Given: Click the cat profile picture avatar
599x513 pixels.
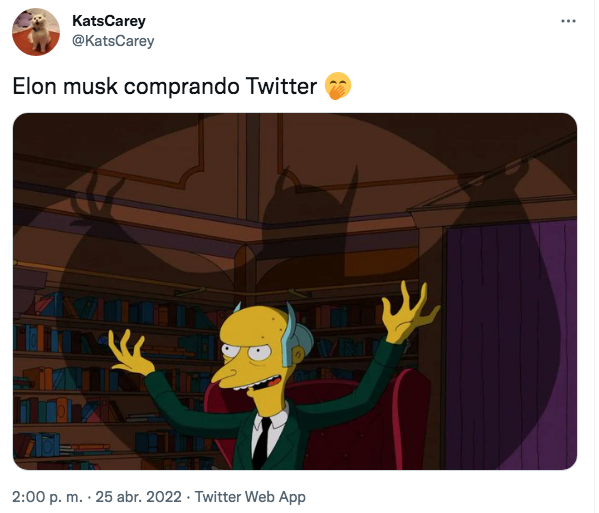Looking at the screenshot, I should click(36, 32).
